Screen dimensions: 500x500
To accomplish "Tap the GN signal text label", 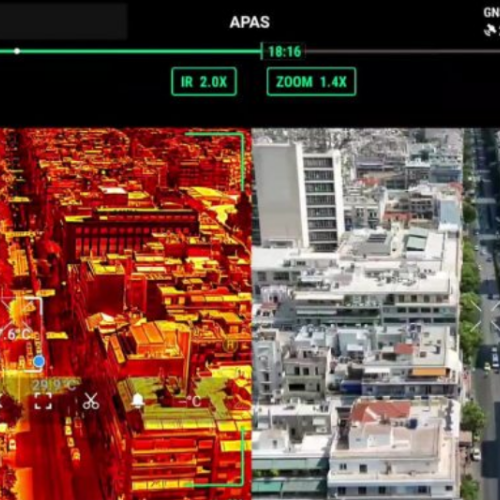I will pyautogui.click(x=492, y=13).
